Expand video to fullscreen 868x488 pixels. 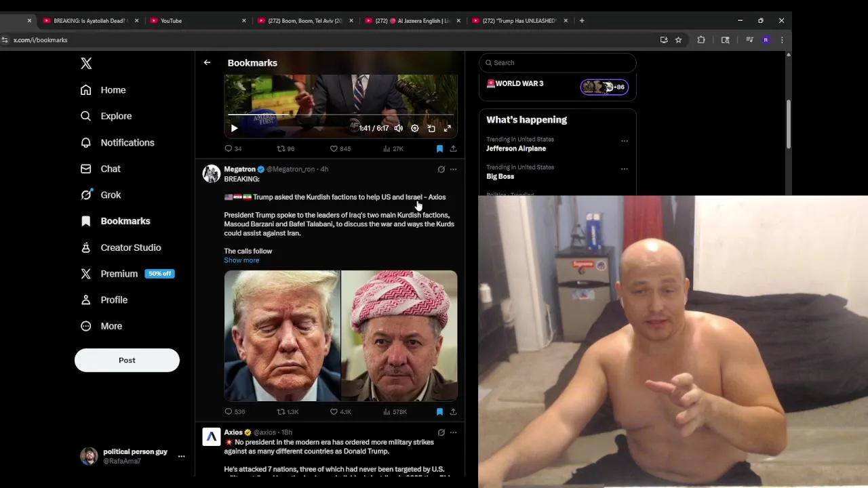pyautogui.click(x=448, y=128)
